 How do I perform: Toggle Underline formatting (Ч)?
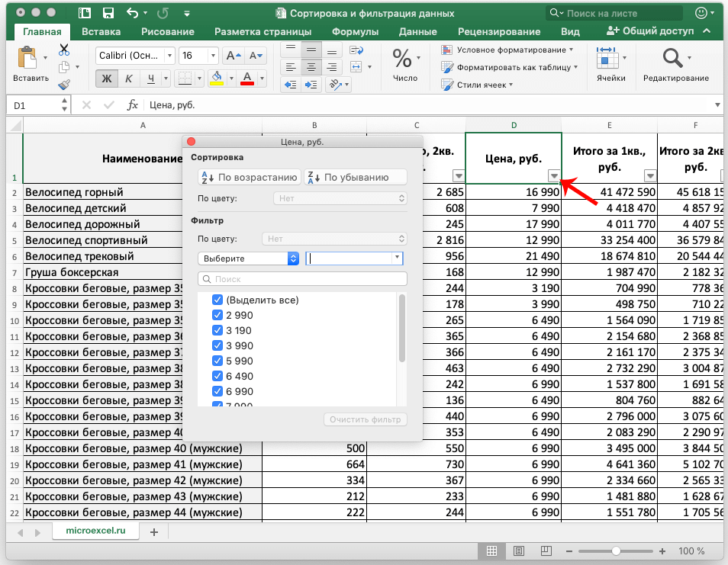coord(151,79)
